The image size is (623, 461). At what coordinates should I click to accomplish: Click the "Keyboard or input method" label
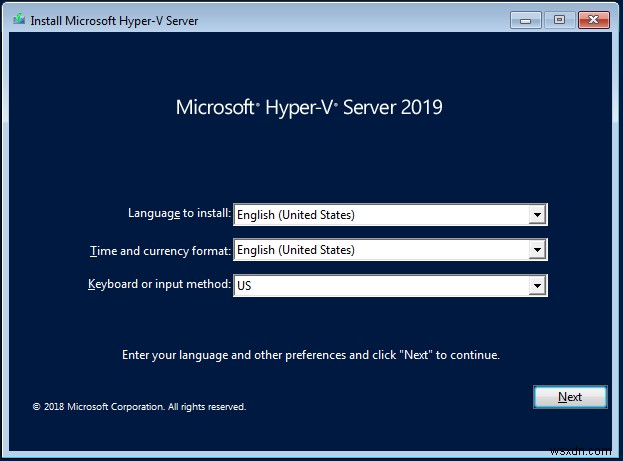tap(159, 285)
